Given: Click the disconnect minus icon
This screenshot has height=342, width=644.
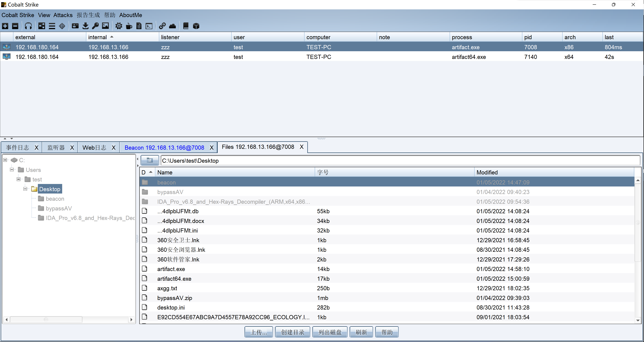Looking at the screenshot, I should coord(15,26).
